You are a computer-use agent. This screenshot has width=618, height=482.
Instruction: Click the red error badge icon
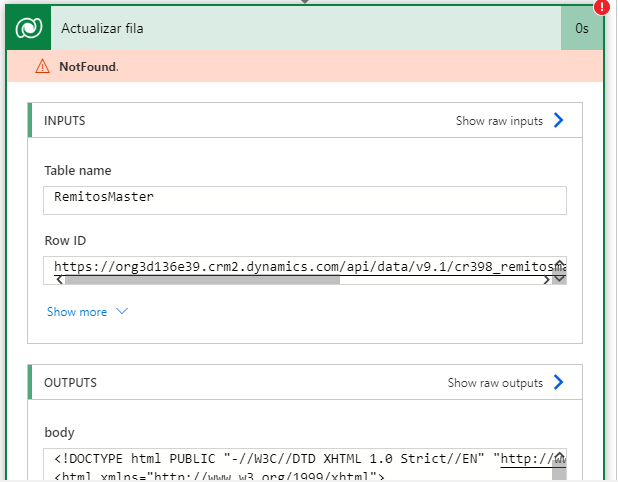click(x=602, y=7)
